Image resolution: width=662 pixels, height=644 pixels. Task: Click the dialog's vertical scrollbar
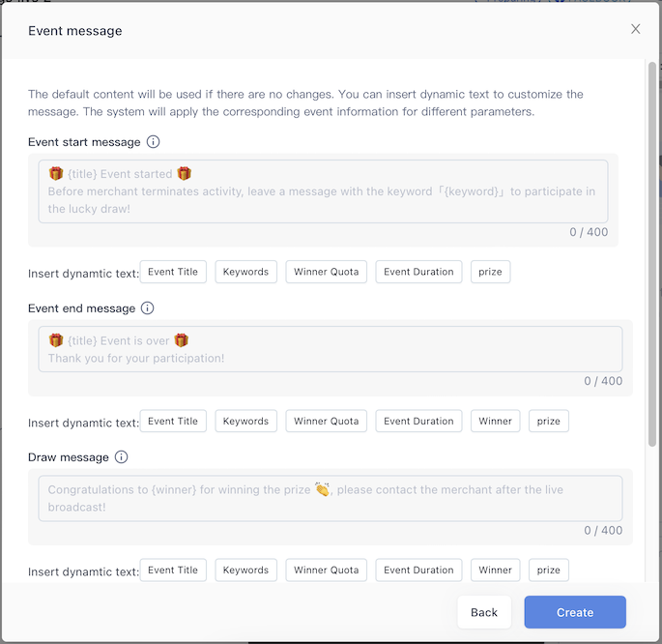(652, 253)
